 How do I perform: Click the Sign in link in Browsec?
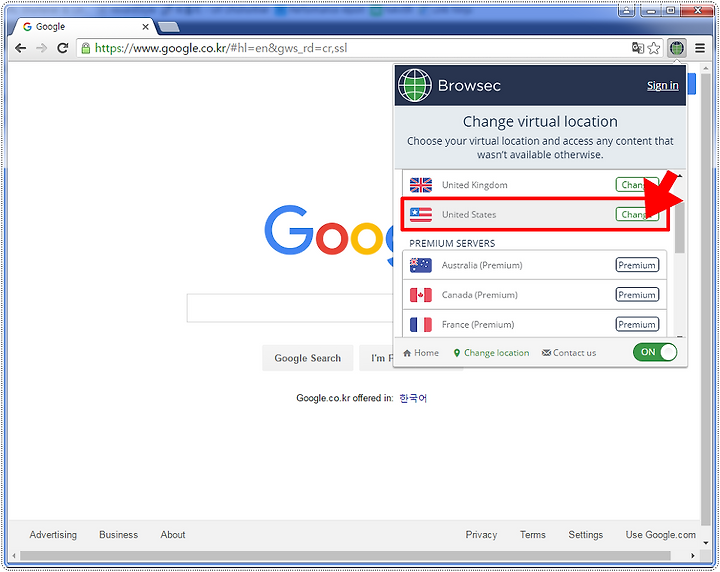pyautogui.click(x=663, y=85)
